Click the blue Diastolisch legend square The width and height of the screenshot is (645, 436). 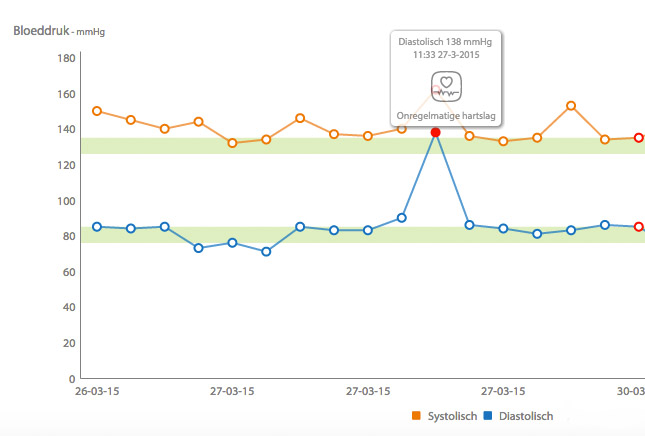(488, 416)
